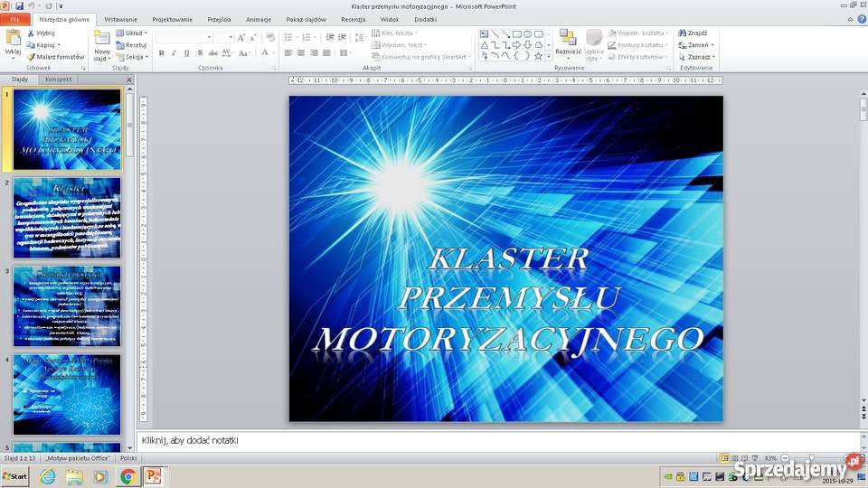Click the Wklej (Paste) icon

coord(13,39)
